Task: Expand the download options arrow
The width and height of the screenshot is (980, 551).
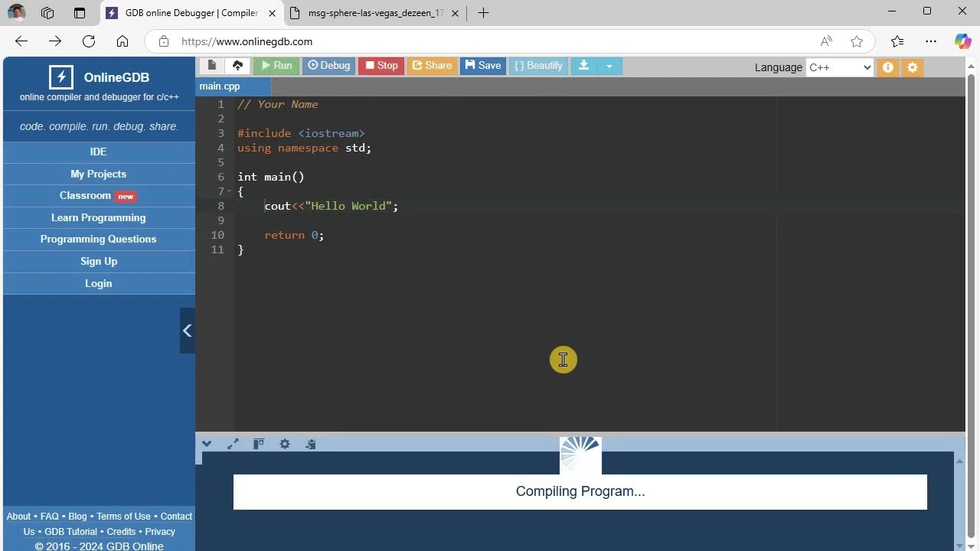Action: coord(609,66)
